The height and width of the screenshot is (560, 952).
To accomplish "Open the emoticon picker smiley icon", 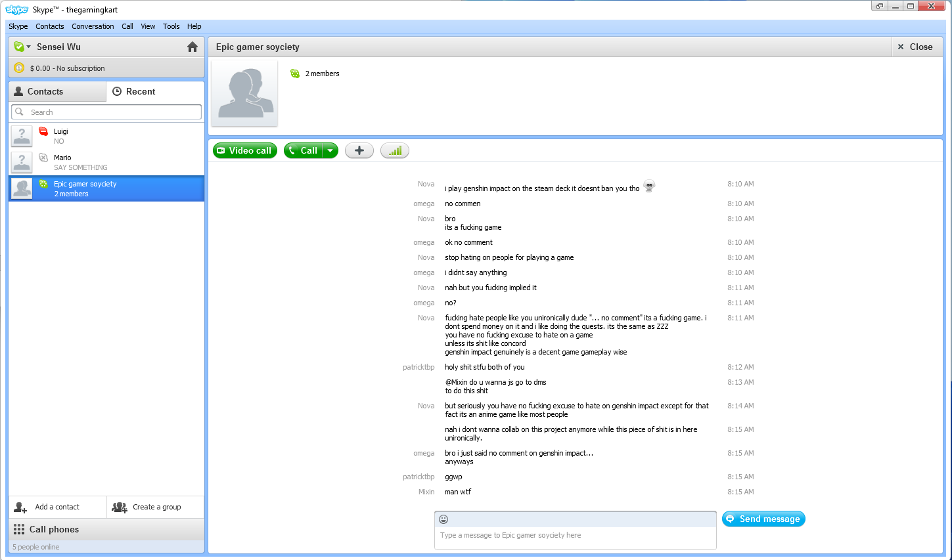I will (443, 519).
